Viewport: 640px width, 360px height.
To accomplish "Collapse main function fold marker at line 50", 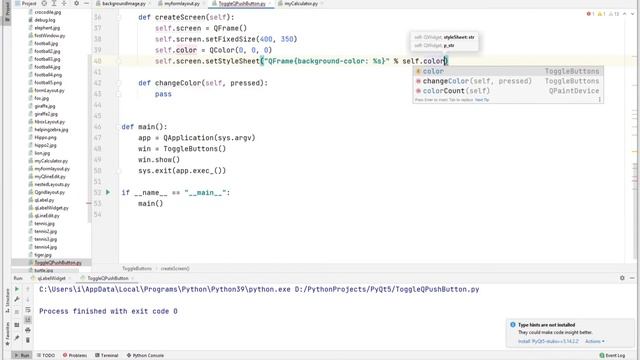I will pyautogui.click(x=119, y=171).
